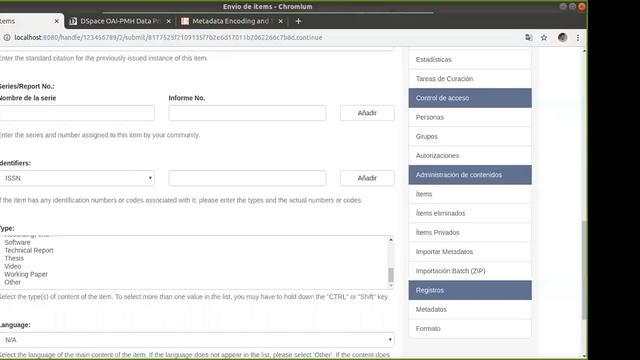Click the Control de acceso header
This screenshot has width=640, height=360.
click(470, 98)
